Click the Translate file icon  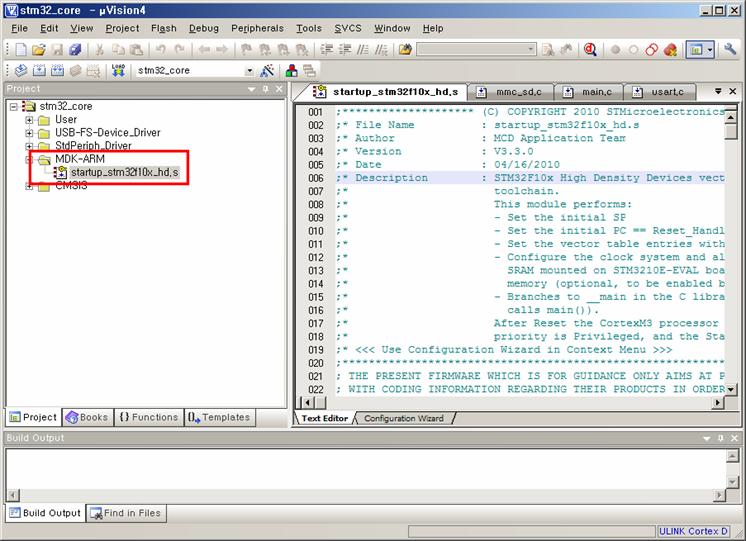(21, 70)
